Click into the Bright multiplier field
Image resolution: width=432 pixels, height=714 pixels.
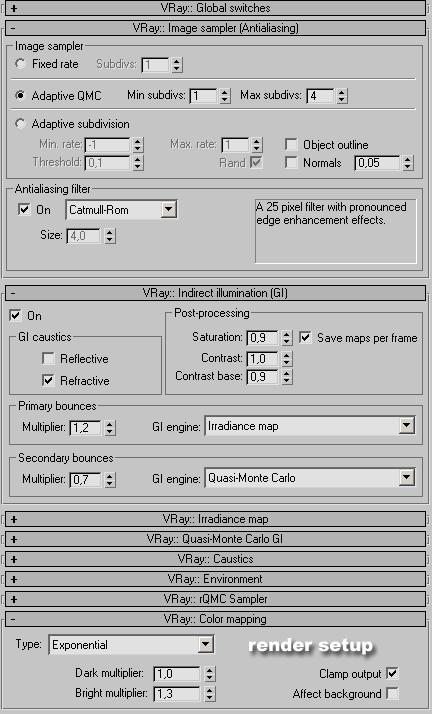coord(177,694)
